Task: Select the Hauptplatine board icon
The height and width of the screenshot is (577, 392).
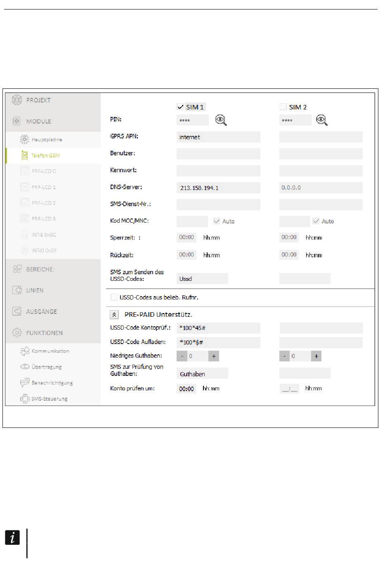Action: click(x=25, y=140)
